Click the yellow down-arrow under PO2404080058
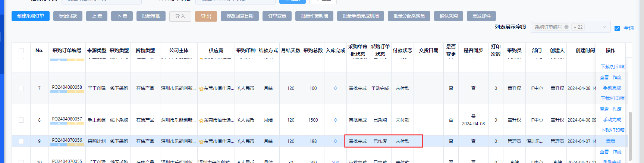Screen dimensions: 644x163 tap(76, 92)
